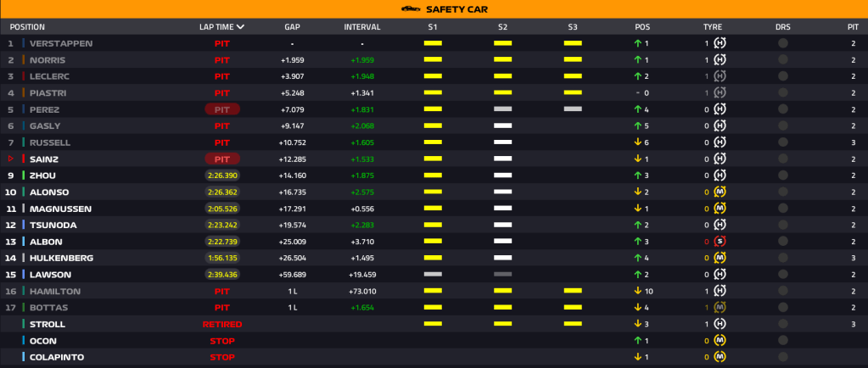Click the highlighted PIT badge for Sainz

pos(222,159)
